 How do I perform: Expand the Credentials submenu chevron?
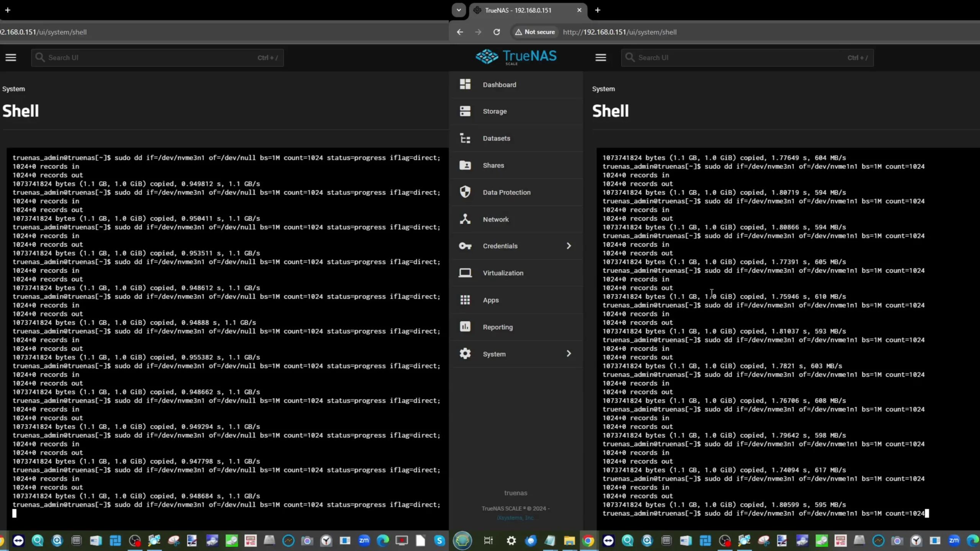click(x=568, y=246)
